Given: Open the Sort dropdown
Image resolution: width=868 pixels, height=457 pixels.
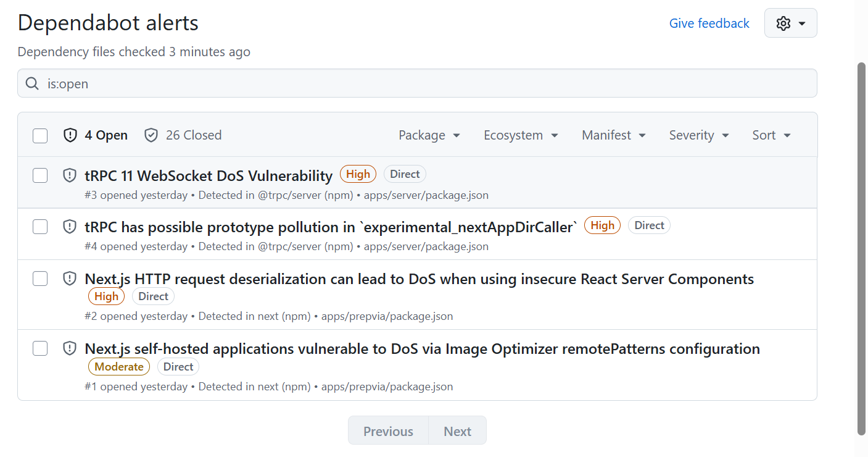Looking at the screenshot, I should click(x=771, y=135).
